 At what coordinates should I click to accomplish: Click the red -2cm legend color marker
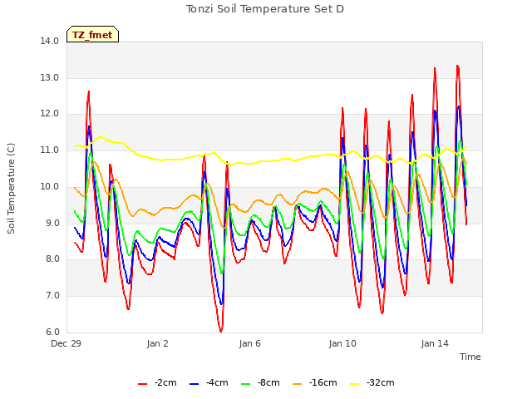coord(142,384)
